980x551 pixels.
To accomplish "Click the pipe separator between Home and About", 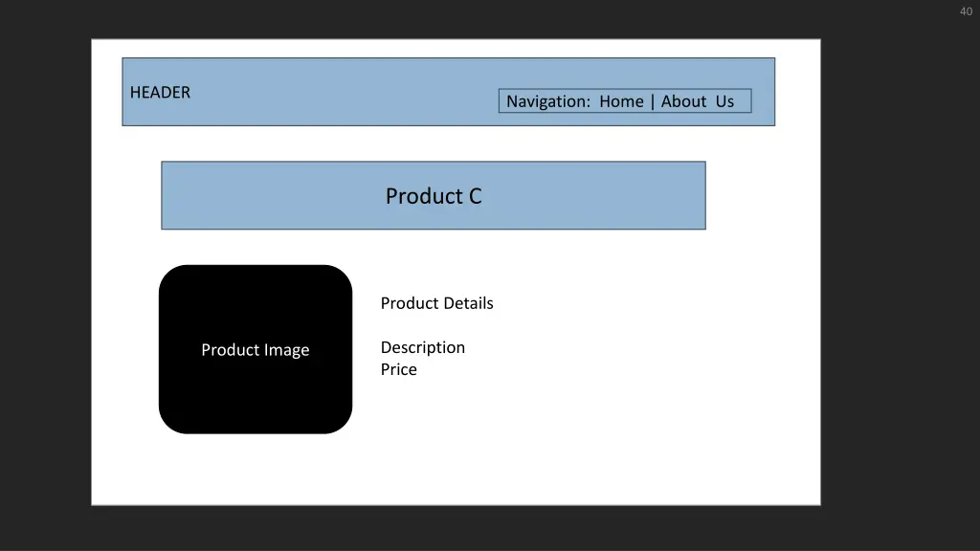I will pyautogui.click(x=653, y=101).
